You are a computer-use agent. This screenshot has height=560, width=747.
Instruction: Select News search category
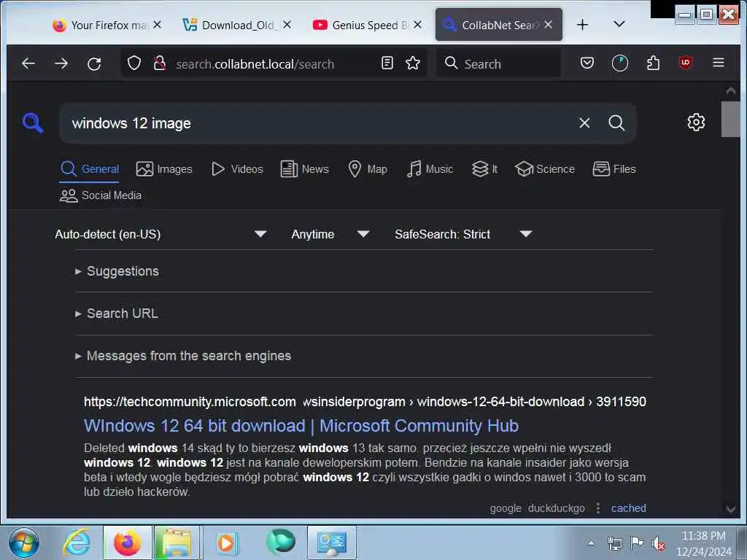pyautogui.click(x=305, y=169)
